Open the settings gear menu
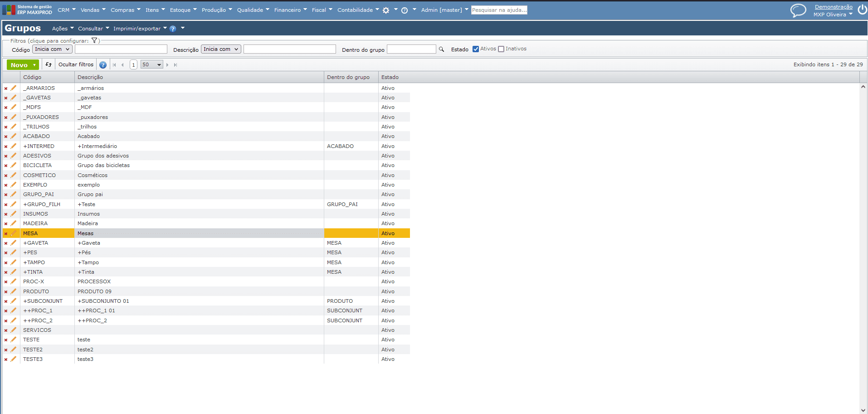 coord(386,10)
